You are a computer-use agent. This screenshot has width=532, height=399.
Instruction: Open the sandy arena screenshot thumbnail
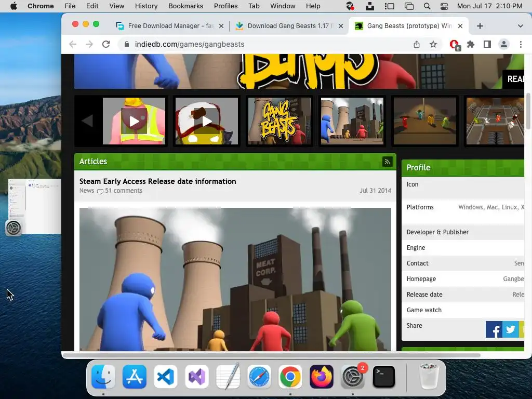425,121
